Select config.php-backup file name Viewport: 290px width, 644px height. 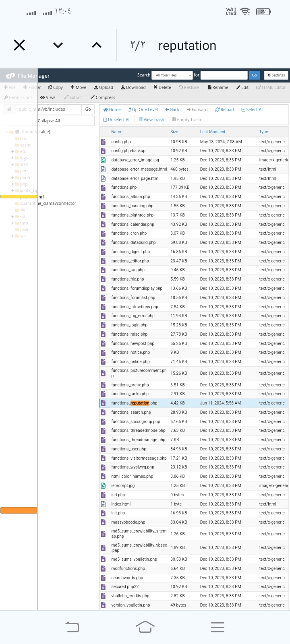(x=128, y=151)
